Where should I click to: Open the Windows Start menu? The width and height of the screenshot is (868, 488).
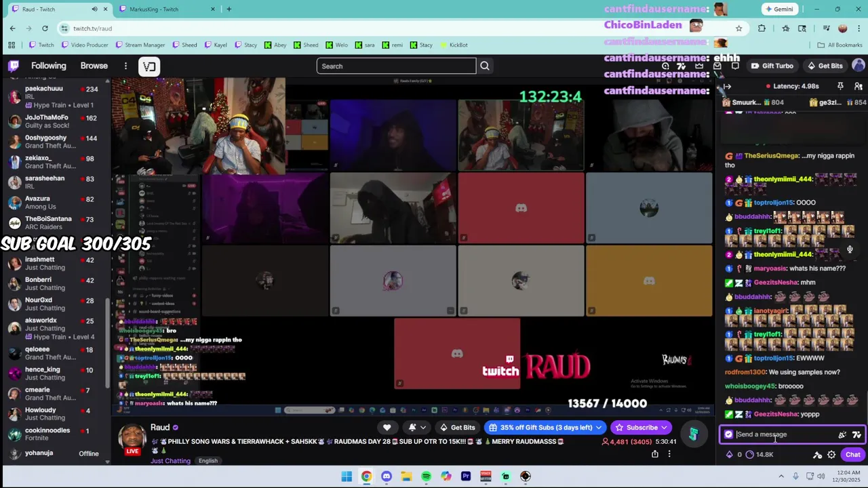(347, 476)
